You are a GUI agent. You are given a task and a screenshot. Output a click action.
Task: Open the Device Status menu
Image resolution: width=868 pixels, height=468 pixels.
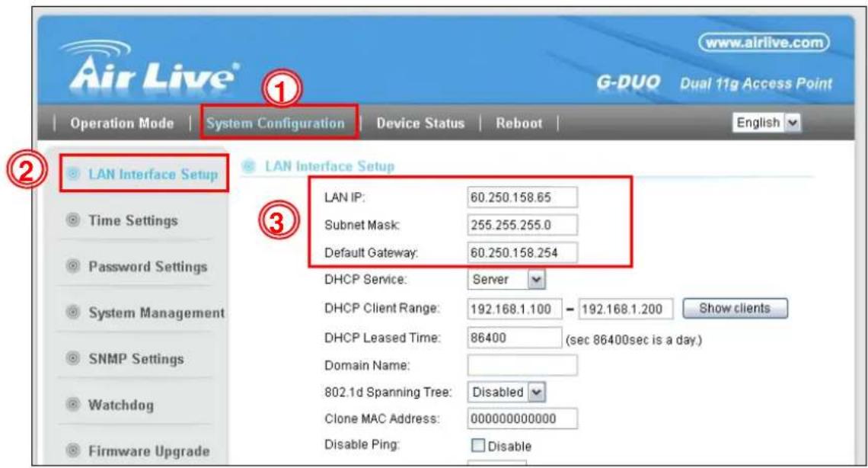[x=420, y=123]
